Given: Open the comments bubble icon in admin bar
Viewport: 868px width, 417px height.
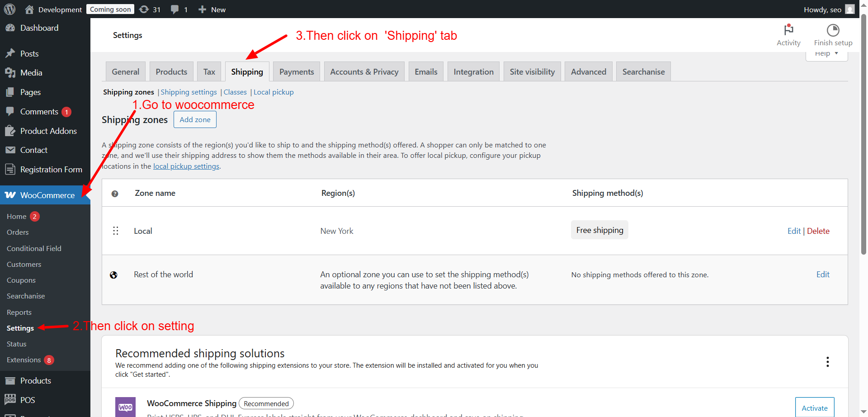Looking at the screenshot, I should pyautogui.click(x=175, y=9).
